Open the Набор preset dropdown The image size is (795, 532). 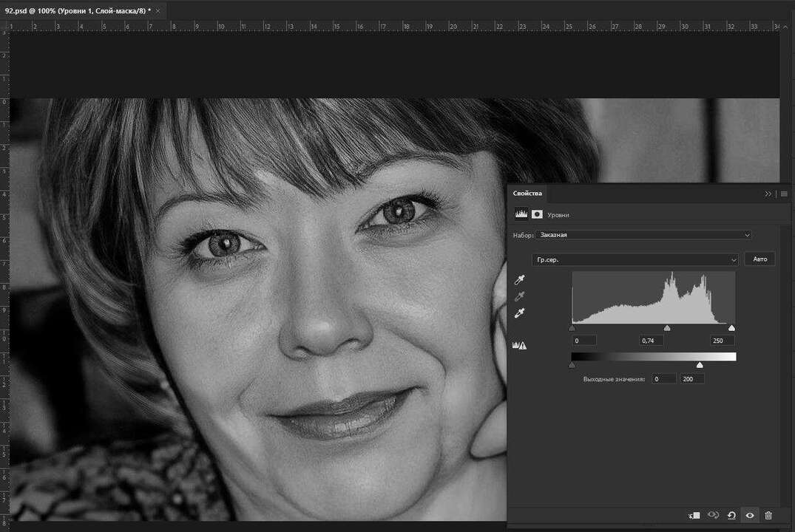[x=643, y=235]
